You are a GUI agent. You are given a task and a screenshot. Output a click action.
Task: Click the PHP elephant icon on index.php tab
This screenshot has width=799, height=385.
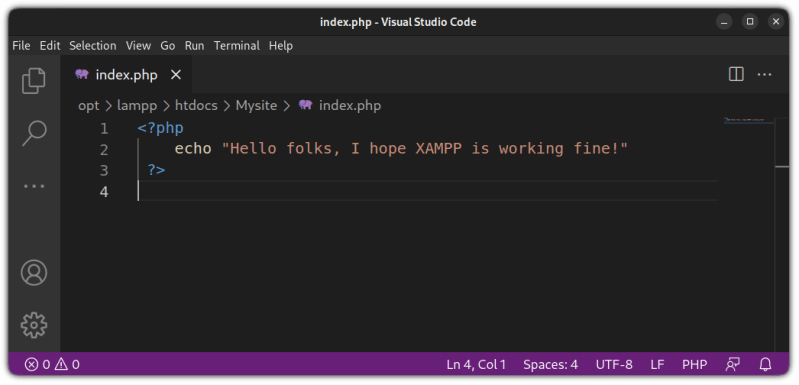pyautogui.click(x=82, y=74)
